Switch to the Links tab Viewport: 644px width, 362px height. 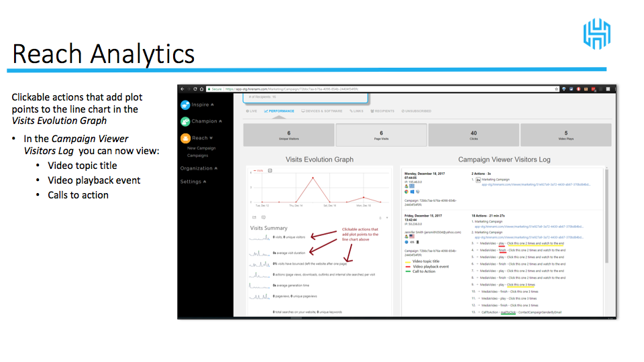tap(357, 111)
